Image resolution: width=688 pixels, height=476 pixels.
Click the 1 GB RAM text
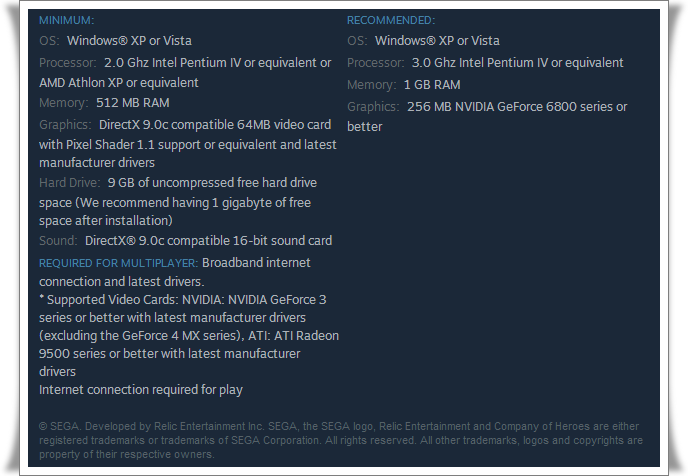pyautogui.click(x=432, y=85)
